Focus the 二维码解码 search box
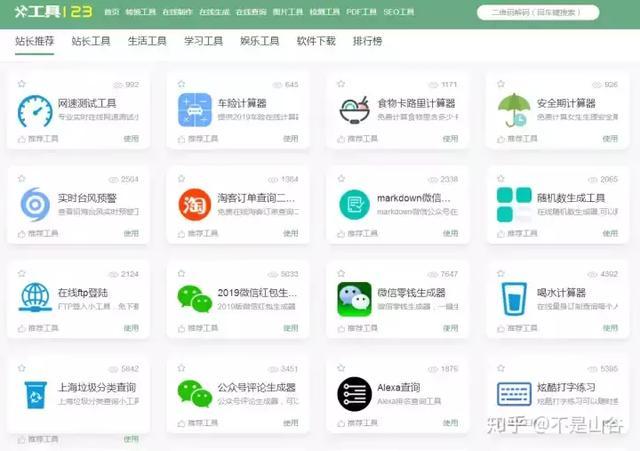Viewport: 640px width, 451px height. click(538, 12)
